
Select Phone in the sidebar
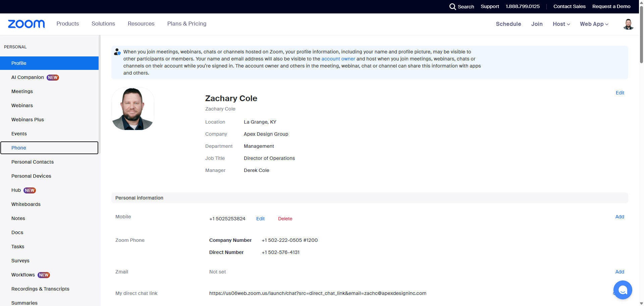[x=19, y=148]
